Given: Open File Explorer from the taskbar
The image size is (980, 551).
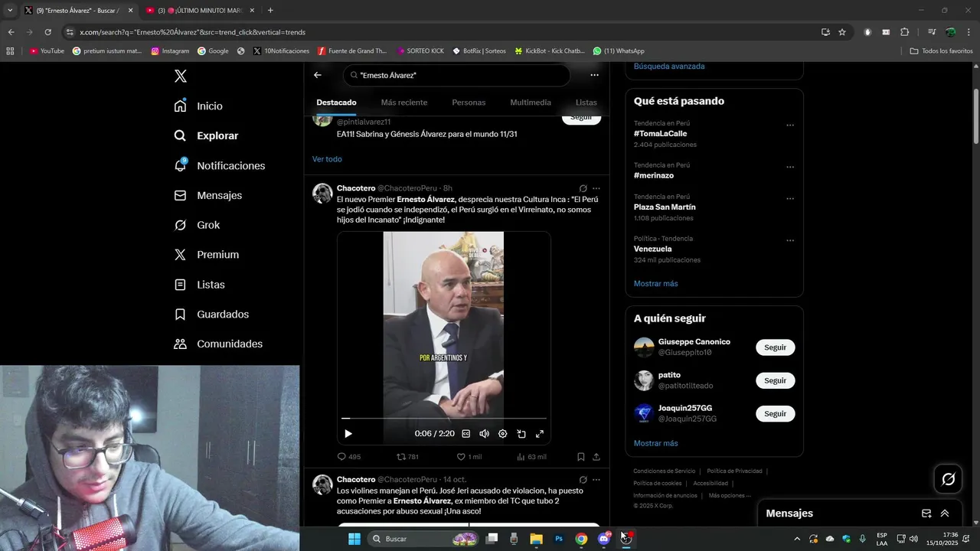Looking at the screenshot, I should tap(536, 539).
